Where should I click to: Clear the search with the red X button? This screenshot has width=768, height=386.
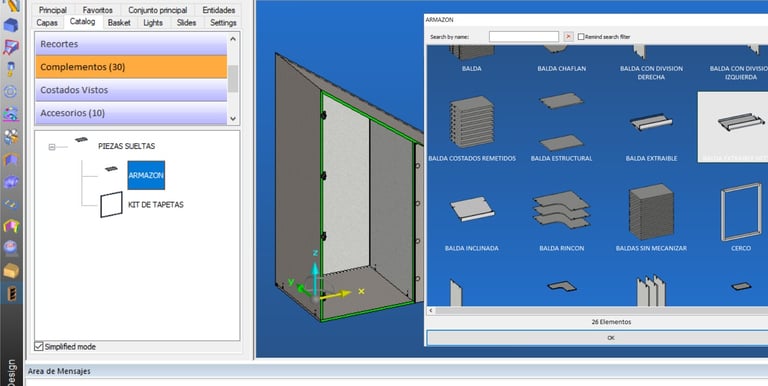point(568,37)
